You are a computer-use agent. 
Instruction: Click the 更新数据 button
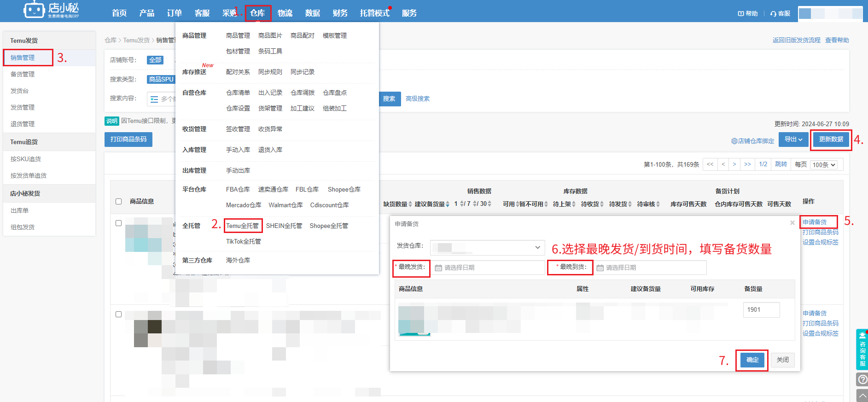pos(831,140)
